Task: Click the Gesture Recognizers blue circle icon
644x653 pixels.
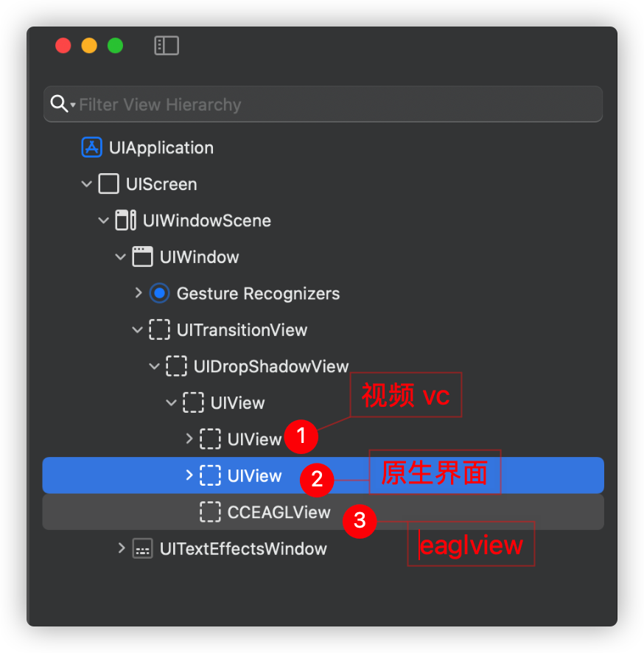Action: click(x=159, y=293)
